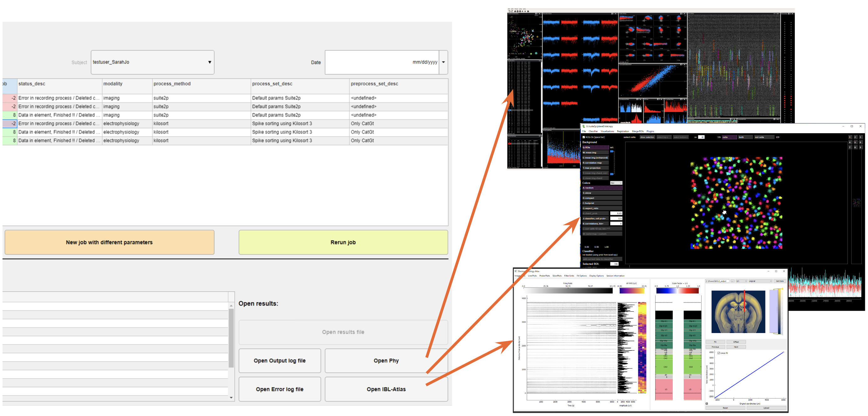Click the undo icon in Phy toolbar

(x=509, y=12)
